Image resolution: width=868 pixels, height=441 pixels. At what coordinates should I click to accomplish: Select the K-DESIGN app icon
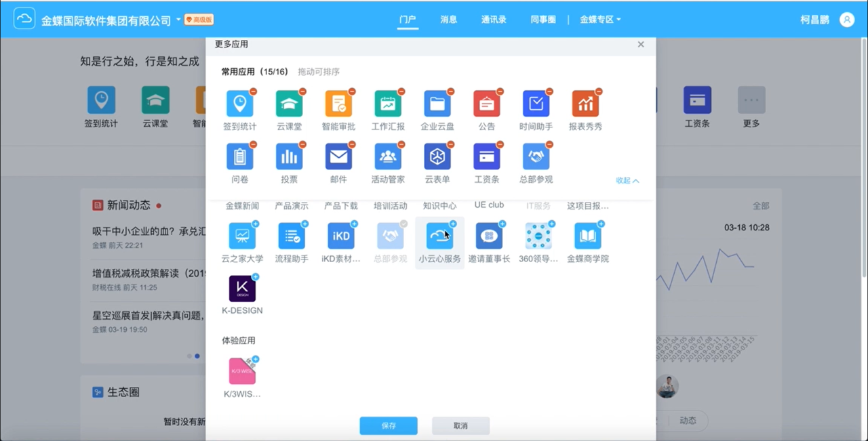pyautogui.click(x=242, y=289)
